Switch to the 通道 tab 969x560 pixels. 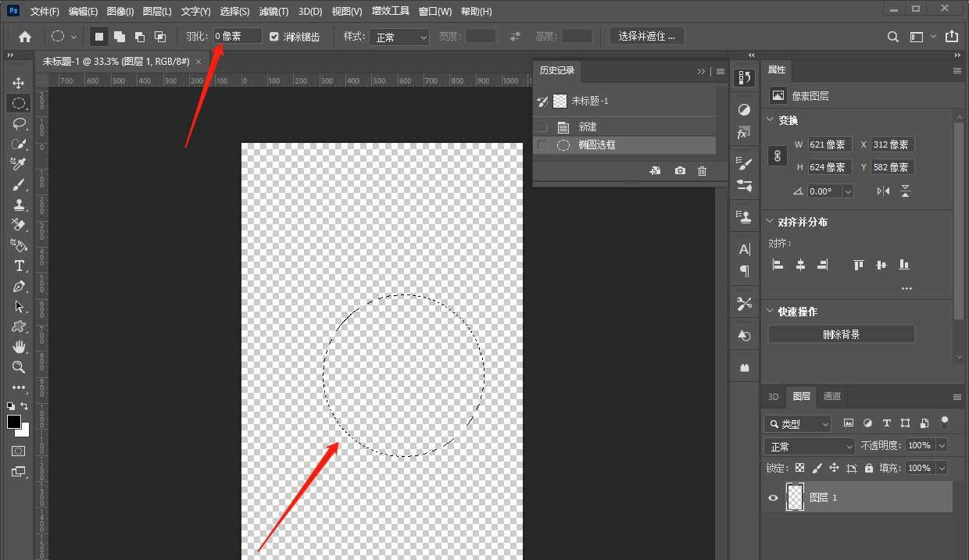(832, 396)
